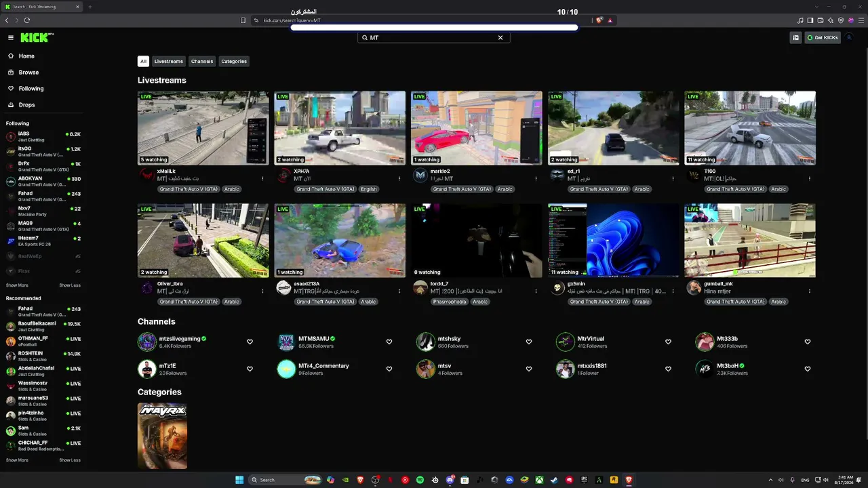Follow MtrVirtual with the heart icon
The height and width of the screenshot is (488, 868).
click(668, 342)
